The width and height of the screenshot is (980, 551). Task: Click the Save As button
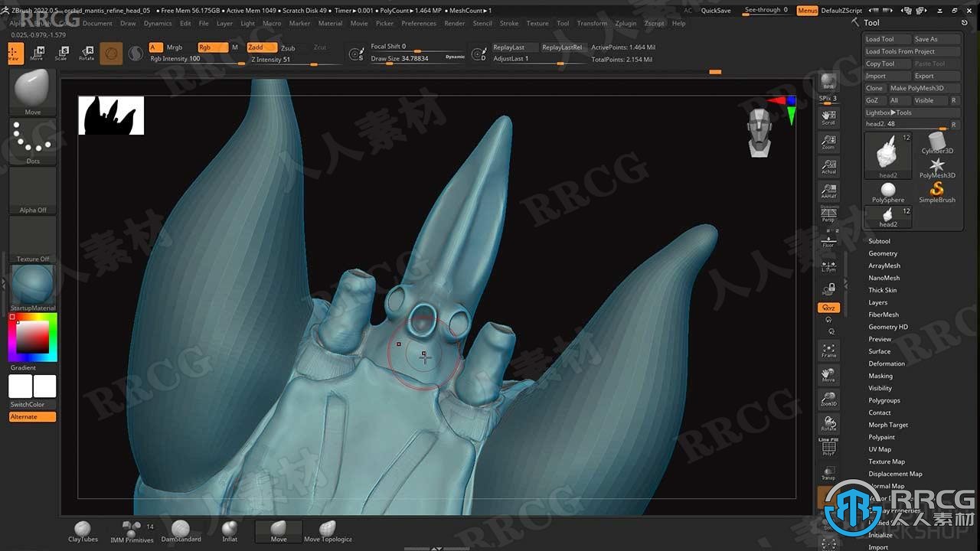pyautogui.click(x=936, y=39)
